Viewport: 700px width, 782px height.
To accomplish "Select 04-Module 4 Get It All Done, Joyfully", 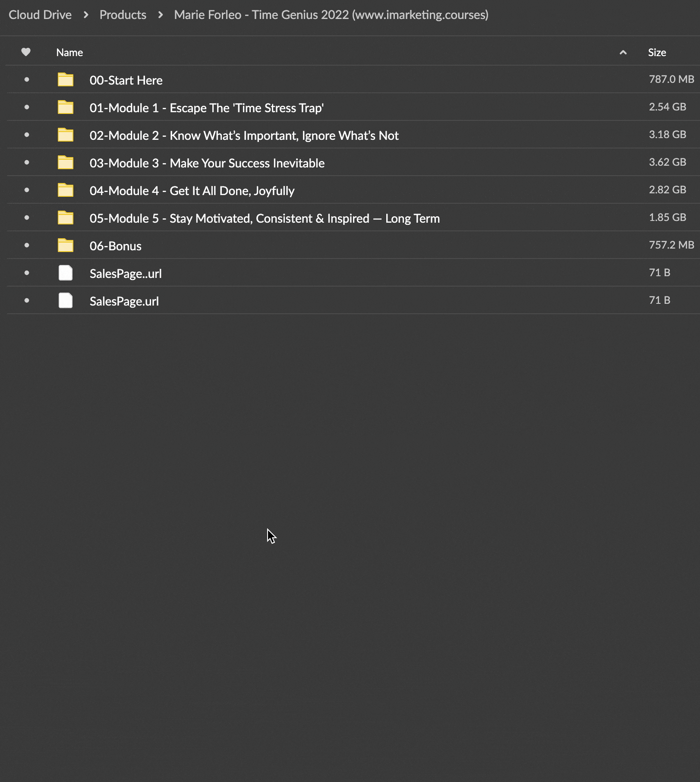I will [x=192, y=191].
